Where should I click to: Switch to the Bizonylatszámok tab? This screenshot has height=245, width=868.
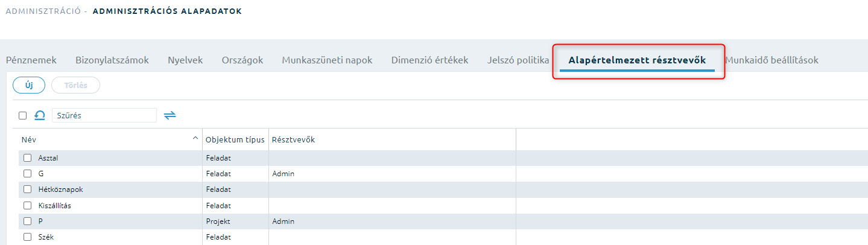tap(112, 60)
